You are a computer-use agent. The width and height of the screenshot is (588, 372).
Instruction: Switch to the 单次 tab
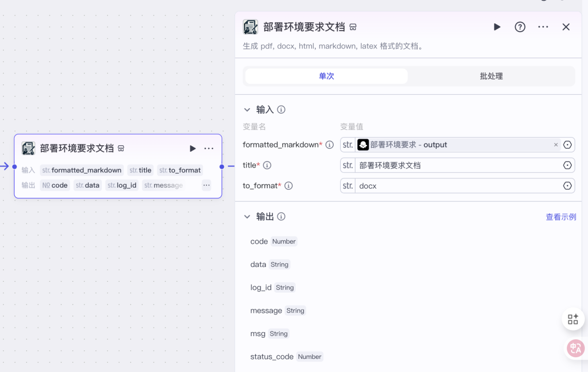pos(326,76)
